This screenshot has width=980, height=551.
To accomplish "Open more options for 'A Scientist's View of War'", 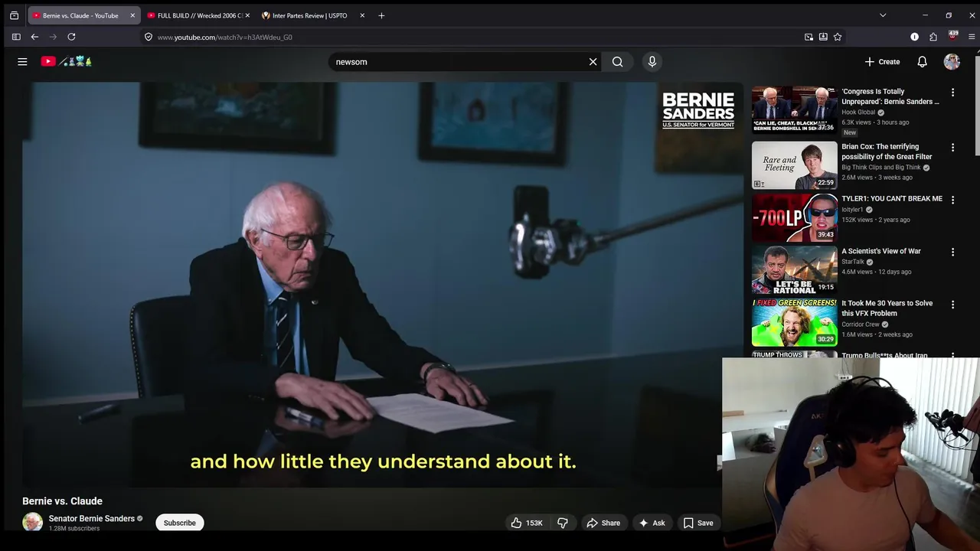I will tap(952, 252).
